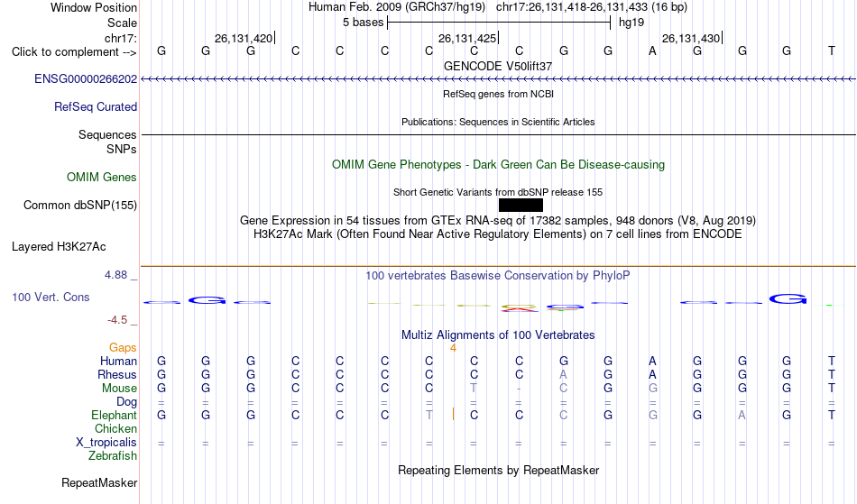
Task: Click the OMIM Genes track label
Action: pyautogui.click(x=102, y=177)
